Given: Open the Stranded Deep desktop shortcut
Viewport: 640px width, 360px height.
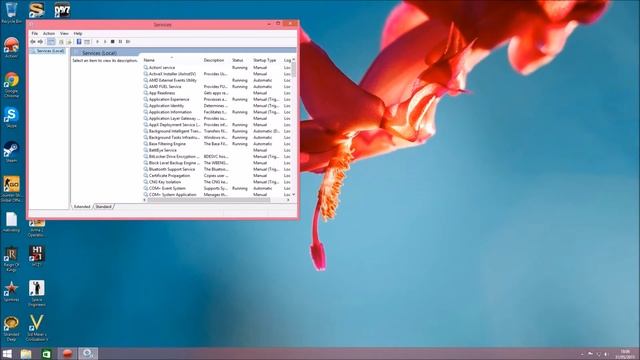Looking at the screenshot, I should pos(11,329).
